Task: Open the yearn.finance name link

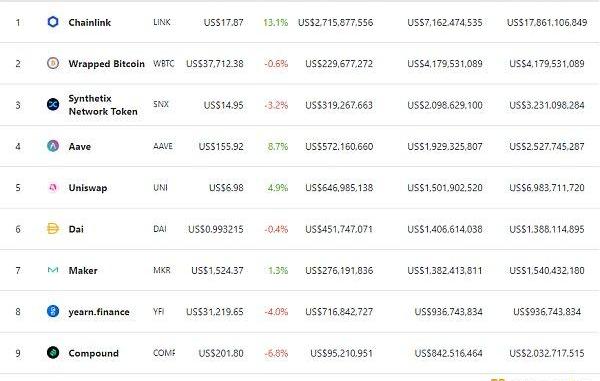Action: coord(99,312)
